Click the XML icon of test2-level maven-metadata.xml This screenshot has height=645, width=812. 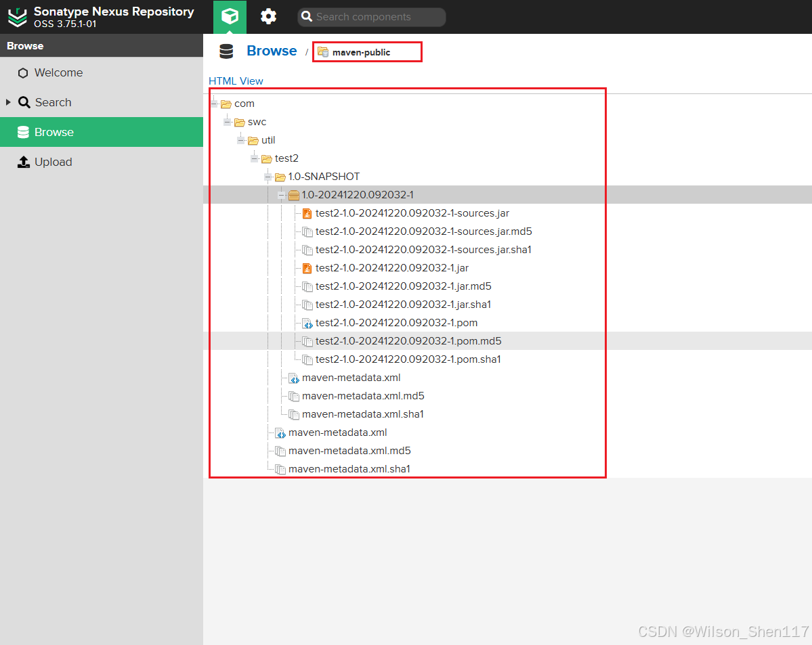click(x=280, y=432)
